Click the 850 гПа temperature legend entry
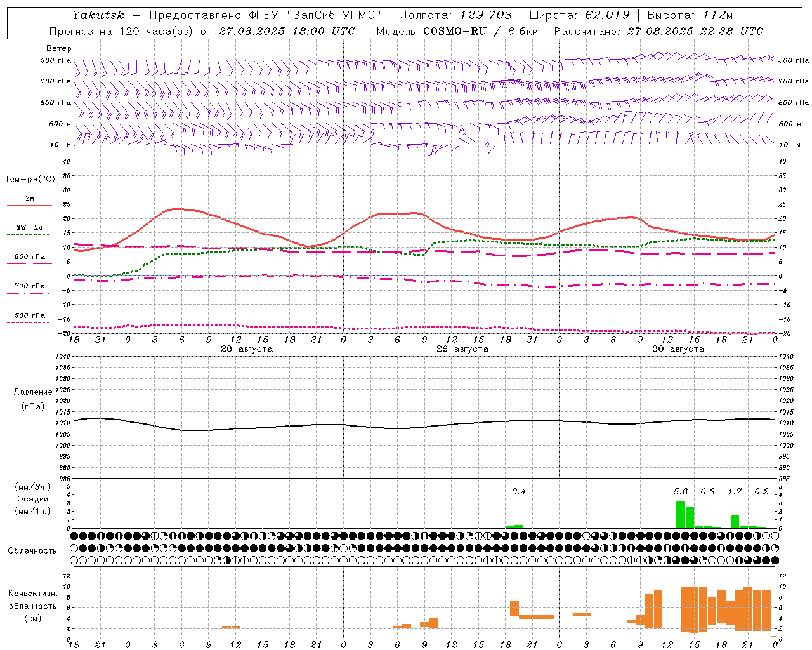 click(x=30, y=257)
